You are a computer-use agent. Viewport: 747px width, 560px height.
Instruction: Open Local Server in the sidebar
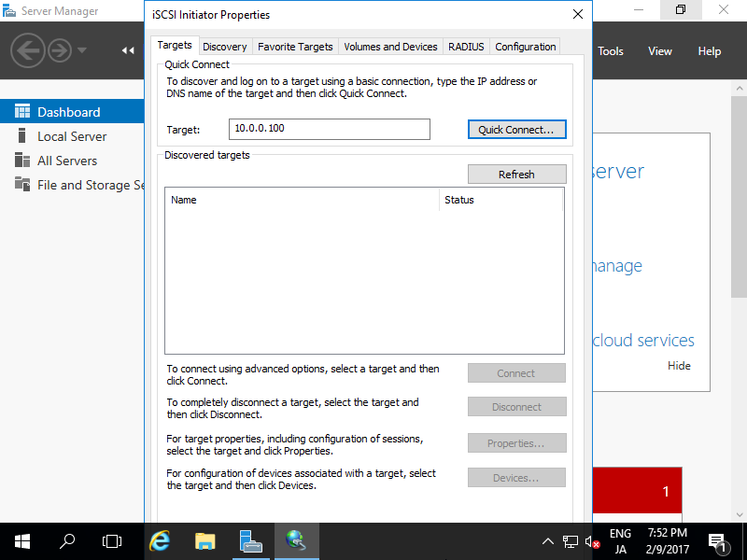[72, 136]
